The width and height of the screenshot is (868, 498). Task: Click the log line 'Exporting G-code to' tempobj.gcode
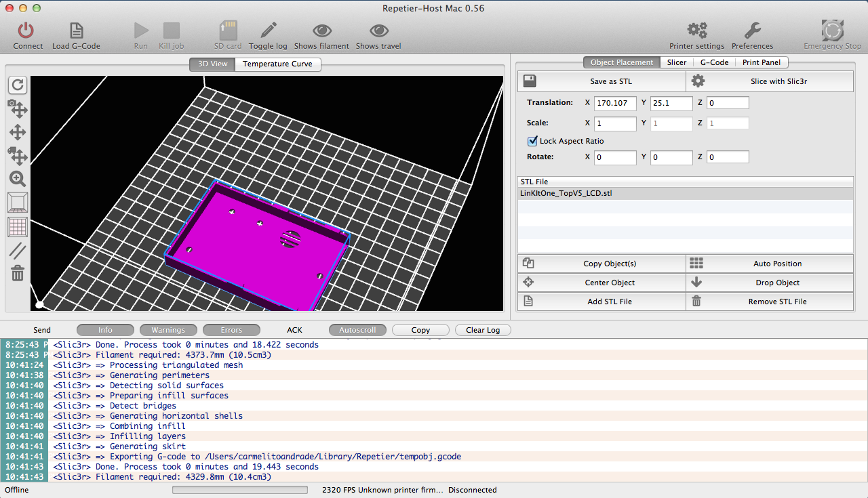tap(257, 457)
